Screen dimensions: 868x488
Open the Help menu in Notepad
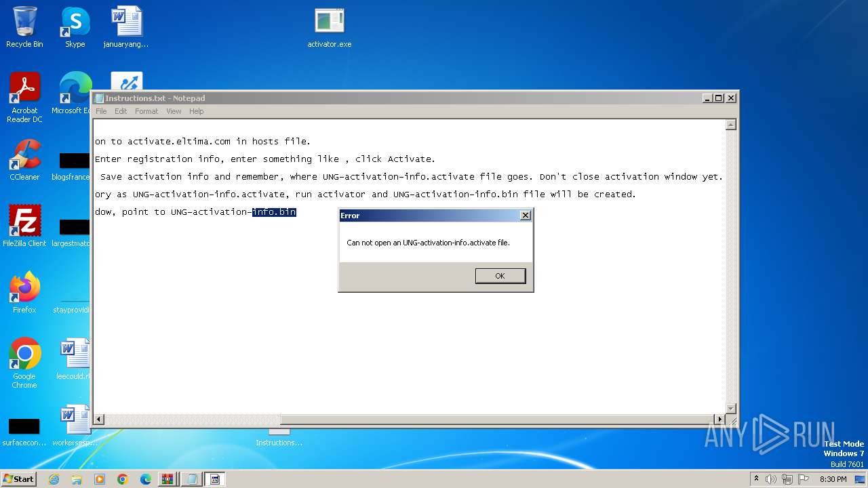pos(196,111)
